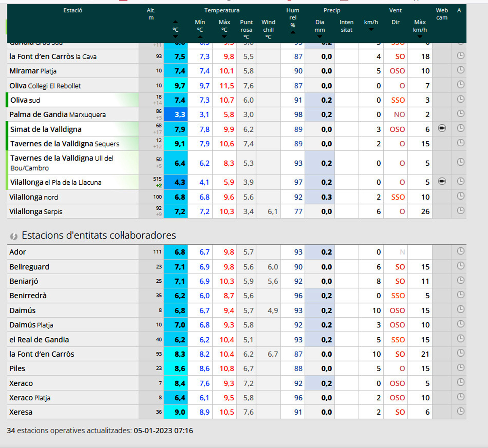Open history clock for Ador
The image size is (488, 448).
(461, 251)
